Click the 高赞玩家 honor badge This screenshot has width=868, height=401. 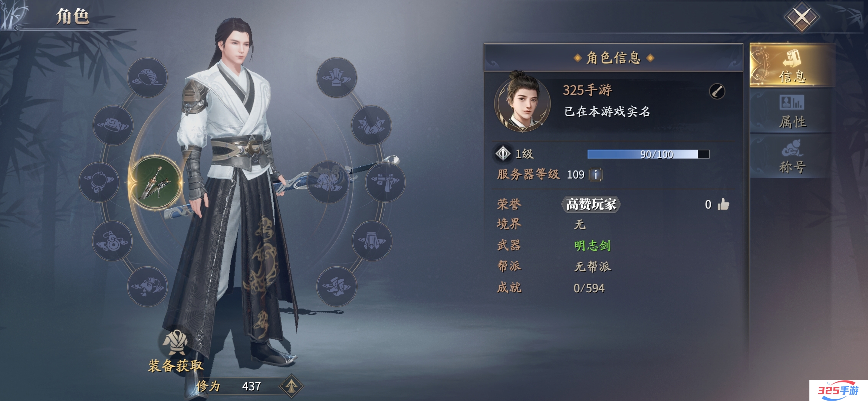(x=591, y=204)
